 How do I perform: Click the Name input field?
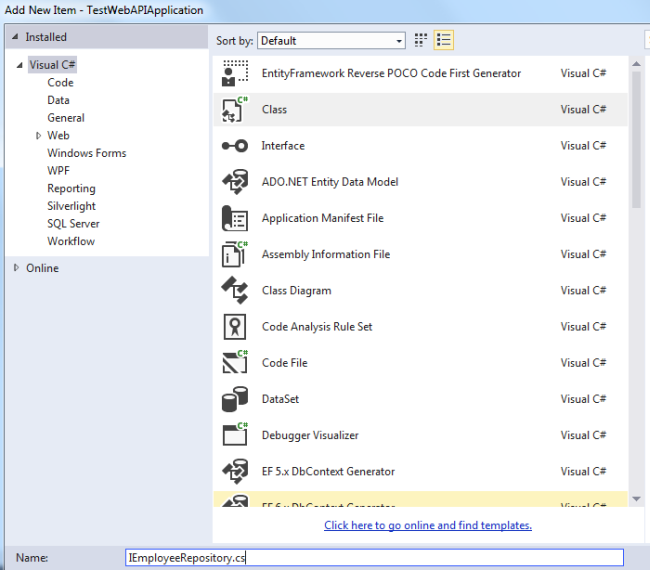(x=374, y=557)
